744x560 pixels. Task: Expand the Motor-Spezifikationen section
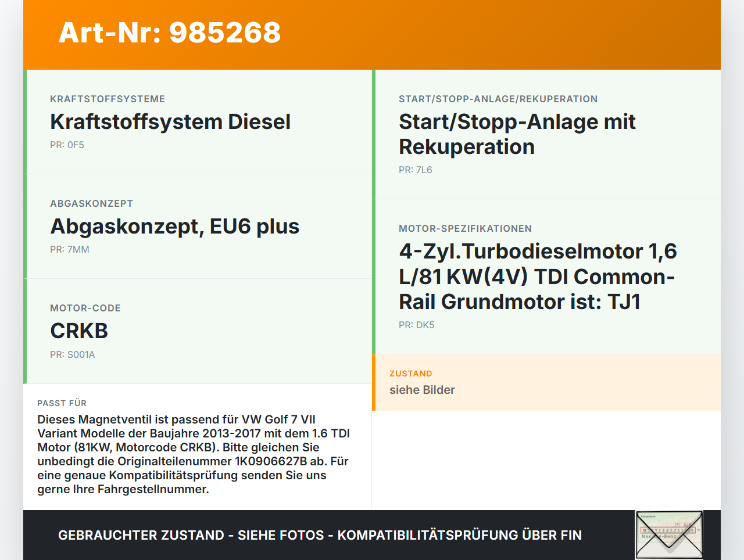[x=546, y=276]
